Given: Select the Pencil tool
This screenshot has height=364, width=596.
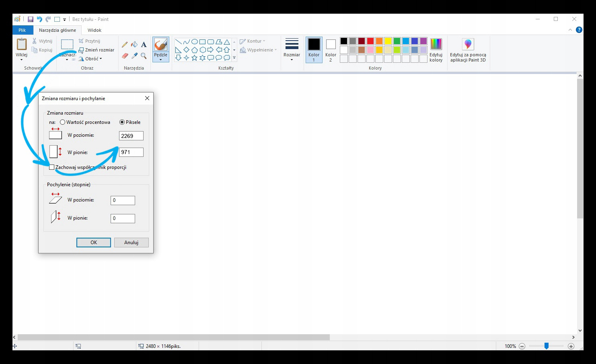Looking at the screenshot, I should [125, 45].
